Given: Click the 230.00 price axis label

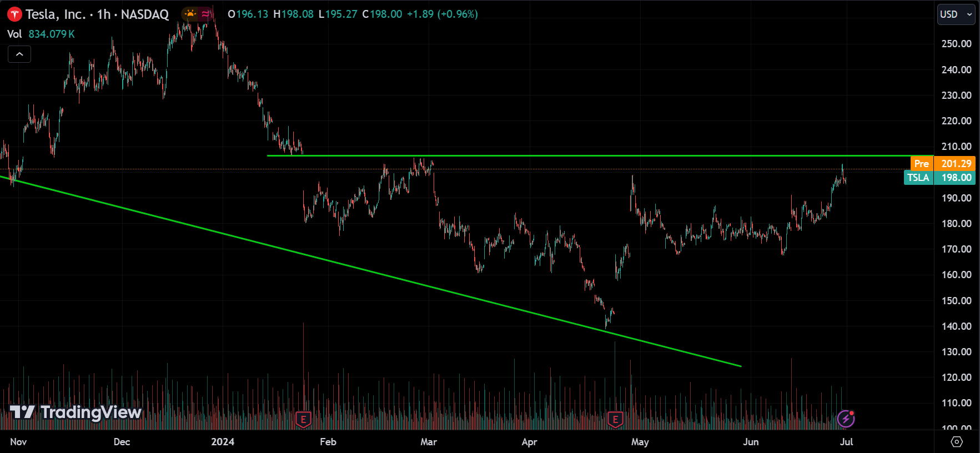Looking at the screenshot, I should click(x=956, y=95).
